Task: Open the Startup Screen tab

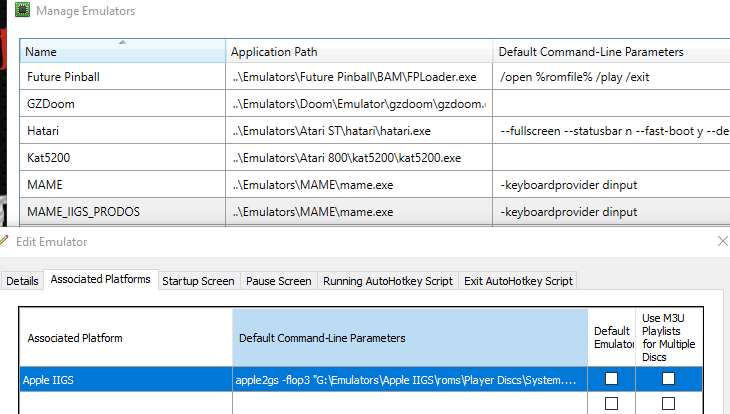Action: coord(198,281)
